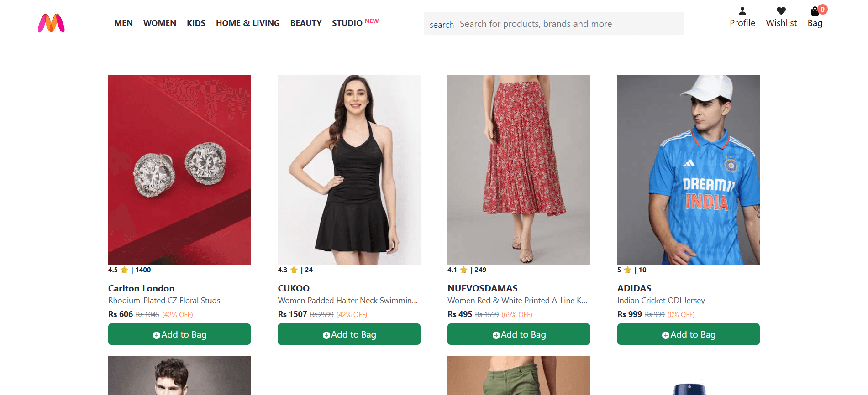Screen dimensions: 868x395
Task: Go to BEAUTY section
Action: [305, 23]
